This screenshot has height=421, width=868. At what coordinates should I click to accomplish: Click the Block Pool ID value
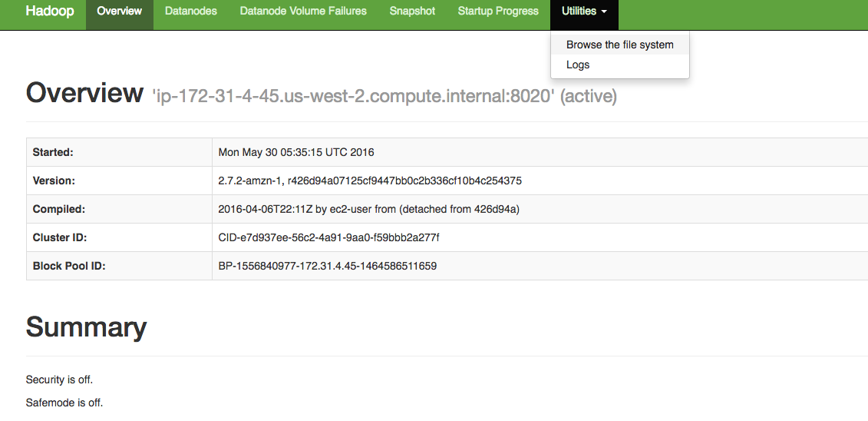328,266
